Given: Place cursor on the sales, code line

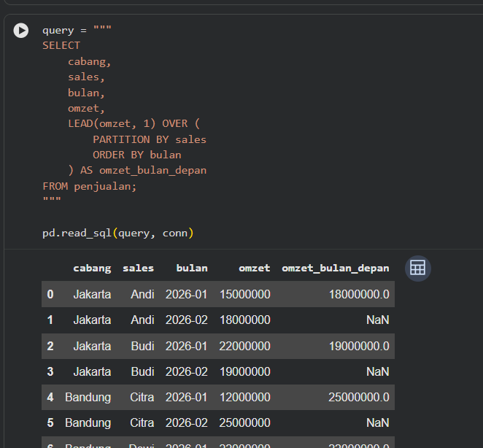Looking at the screenshot, I should click(87, 77).
